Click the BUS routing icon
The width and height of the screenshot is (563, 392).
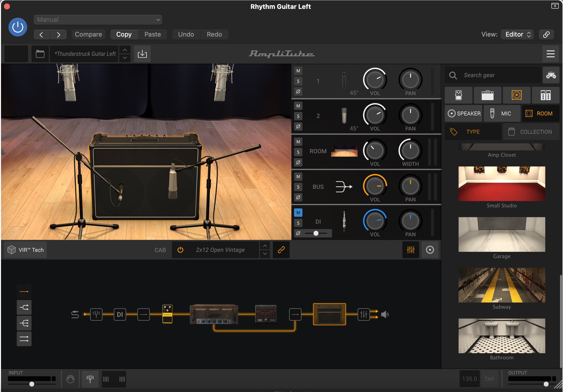click(x=344, y=187)
